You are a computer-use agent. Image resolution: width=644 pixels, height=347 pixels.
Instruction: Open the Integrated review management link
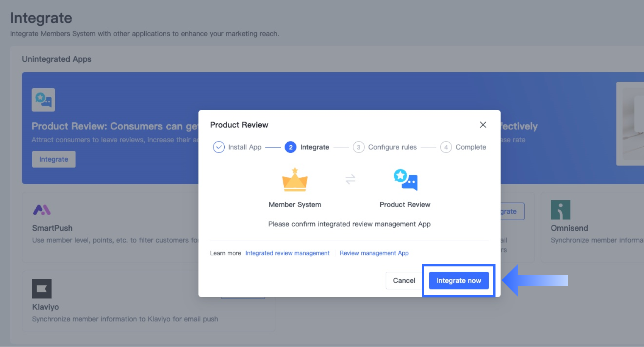287,253
